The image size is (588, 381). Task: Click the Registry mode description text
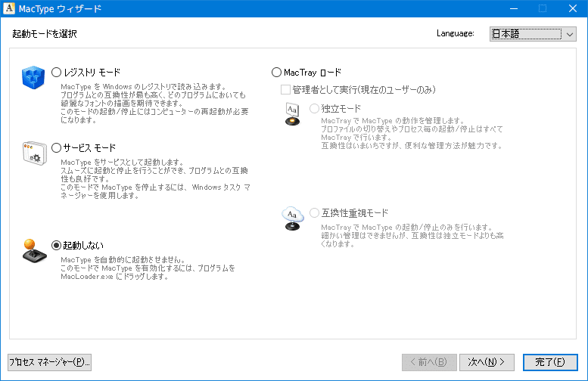pyautogui.click(x=154, y=104)
